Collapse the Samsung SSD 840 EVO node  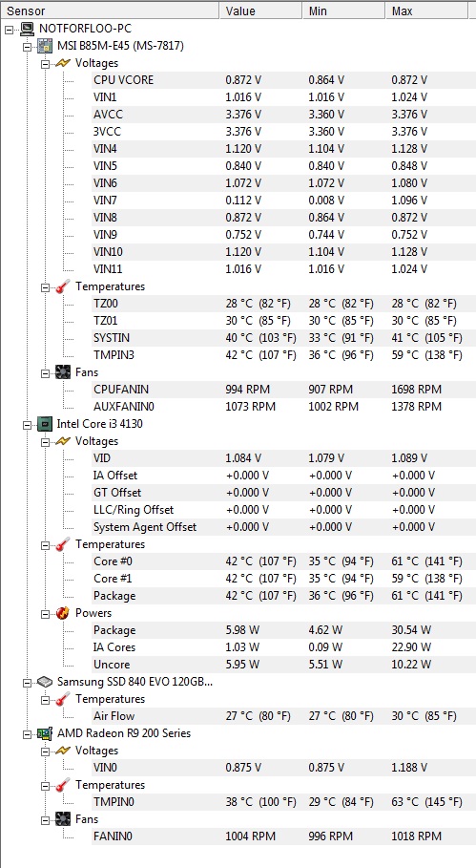click(27, 682)
